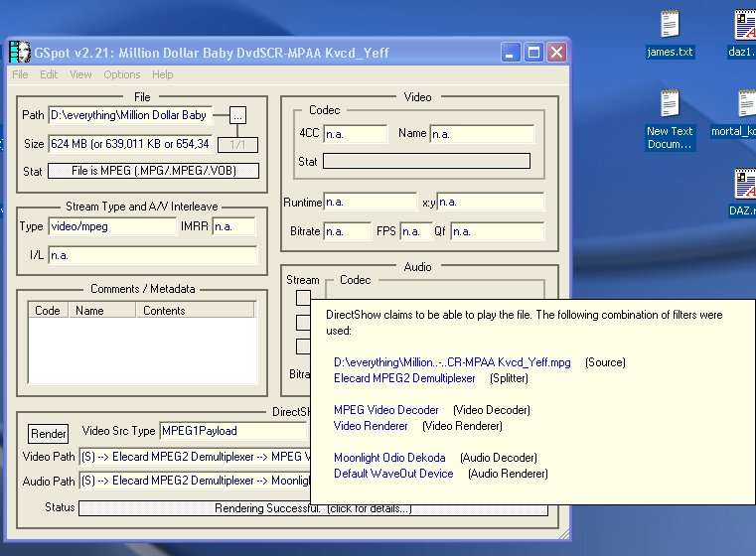Click the File is MPEG status bar

pyautogui.click(x=153, y=171)
